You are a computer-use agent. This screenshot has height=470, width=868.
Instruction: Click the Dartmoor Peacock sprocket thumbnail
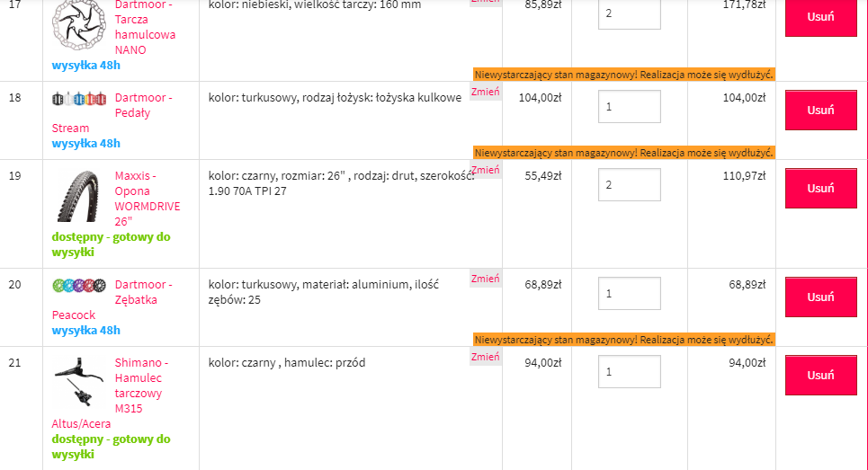coord(79,285)
